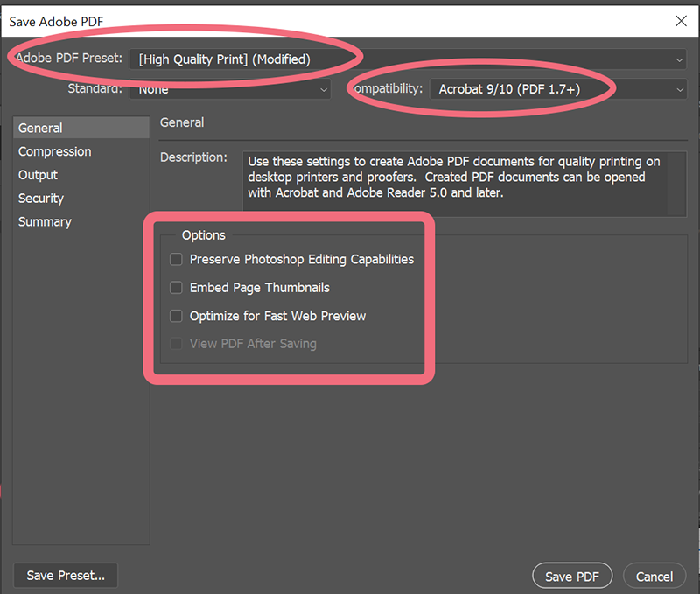The width and height of the screenshot is (700, 594).
Task: Close the dialog with the X button
Action: click(x=682, y=21)
